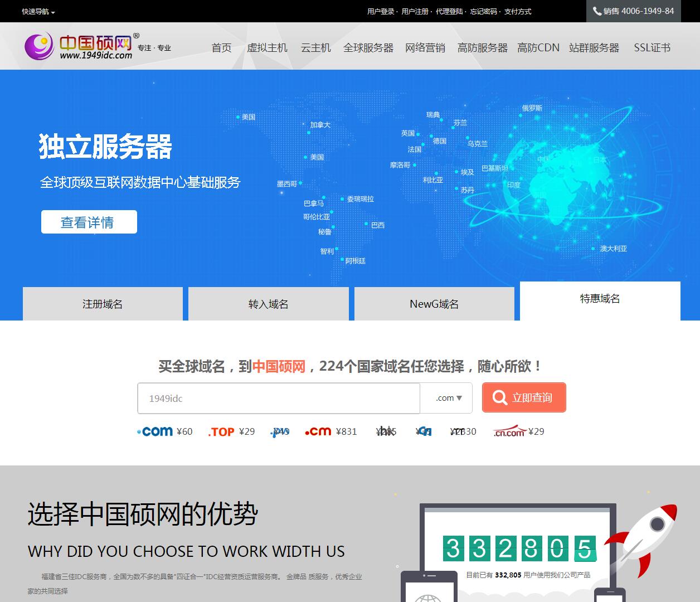Open 全球服务器 menu item
This screenshot has width=700, height=602.
click(368, 48)
